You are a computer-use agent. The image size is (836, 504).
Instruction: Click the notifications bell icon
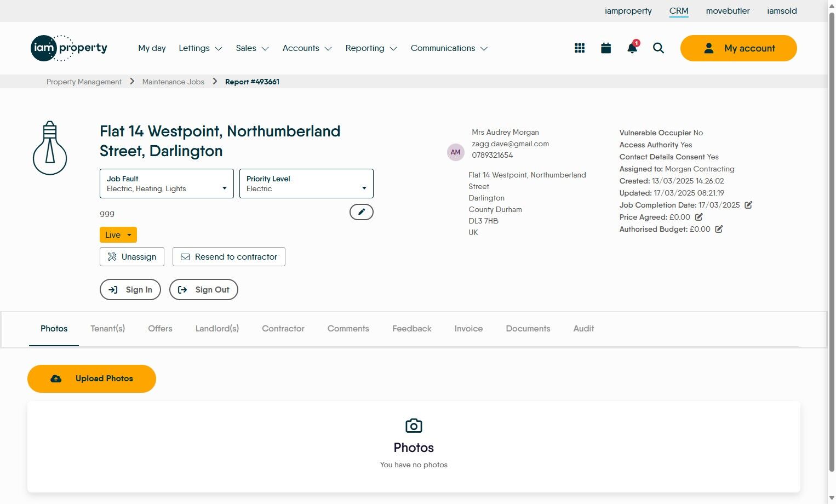tap(632, 48)
